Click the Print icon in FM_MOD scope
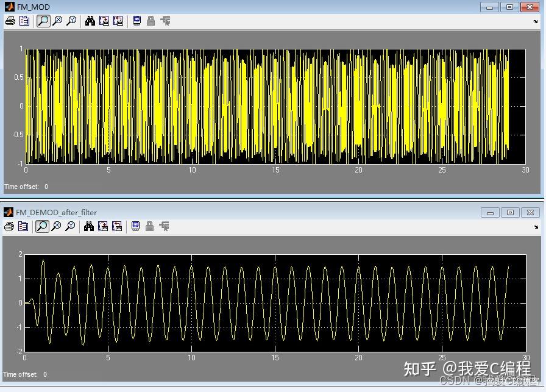 pyautogui.click(x=10, y=21)
